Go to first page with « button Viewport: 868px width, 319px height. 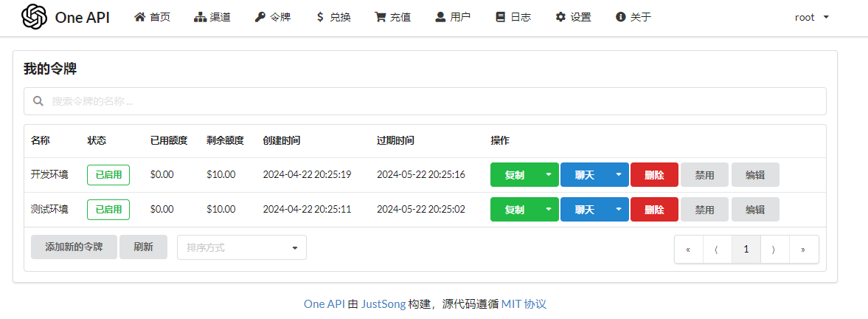688,250
